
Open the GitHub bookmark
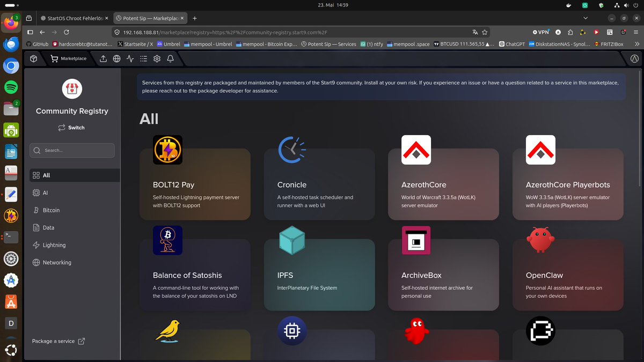coord(37,44)
